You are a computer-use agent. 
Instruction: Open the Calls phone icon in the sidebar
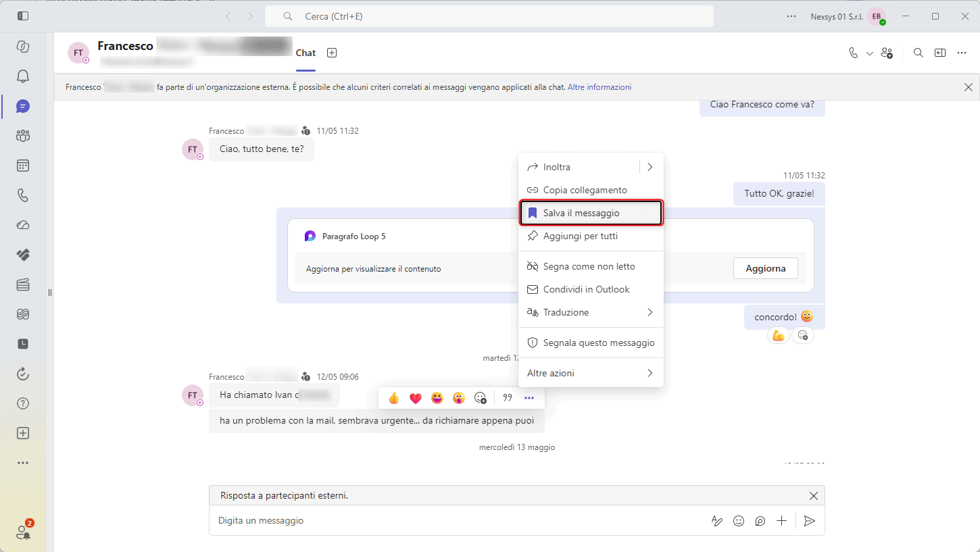tap(23, 195)
